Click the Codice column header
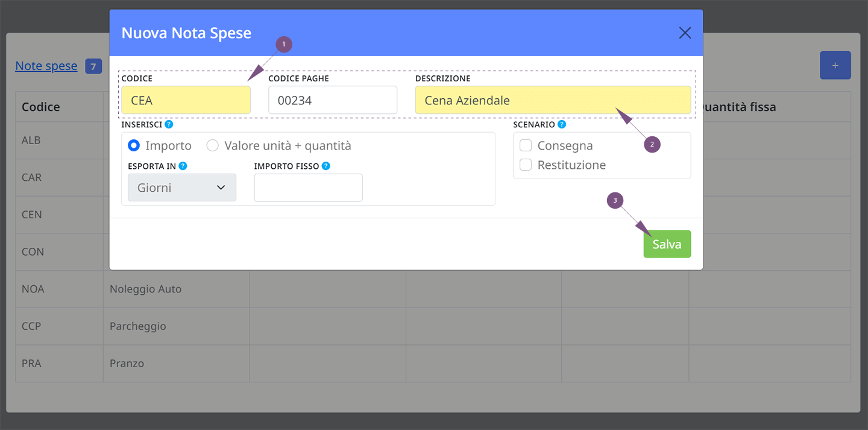Screen dimensions: 868x430 coord(40,107)
